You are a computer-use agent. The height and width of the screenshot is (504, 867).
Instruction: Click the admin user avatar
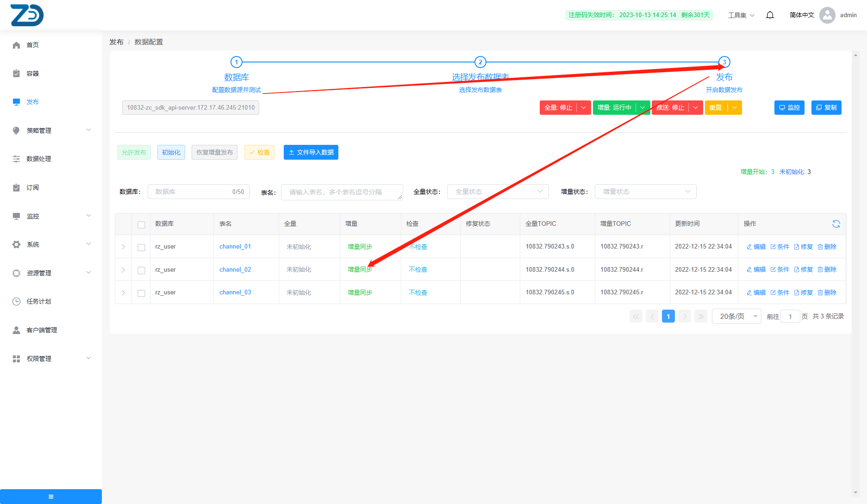click(x=827, y=15)
